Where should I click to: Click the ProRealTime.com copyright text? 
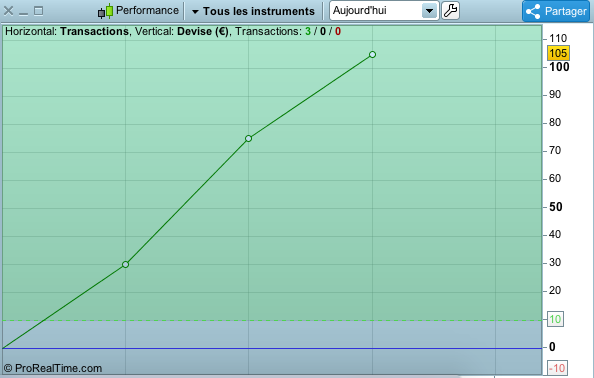(x=53, y=368)
